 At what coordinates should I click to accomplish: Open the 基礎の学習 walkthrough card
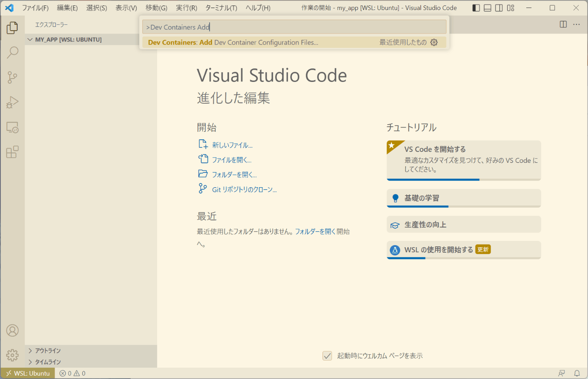[464, 198]
